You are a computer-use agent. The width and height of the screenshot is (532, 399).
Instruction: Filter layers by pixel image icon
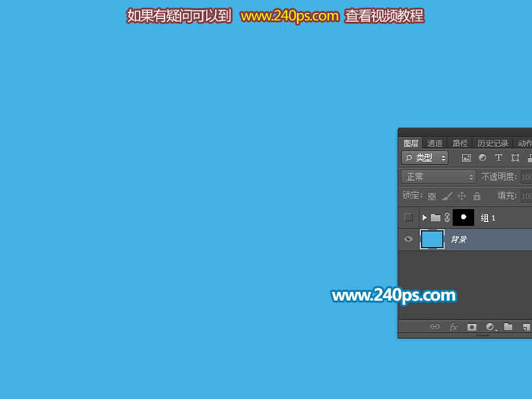pyautogui.click(x=467, y=158)
